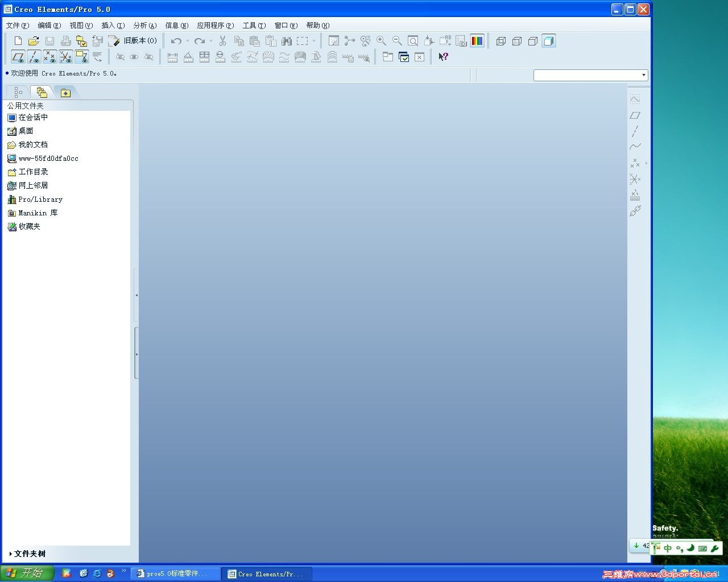Open the 视图 menu
728x582 pixels.
81,26
